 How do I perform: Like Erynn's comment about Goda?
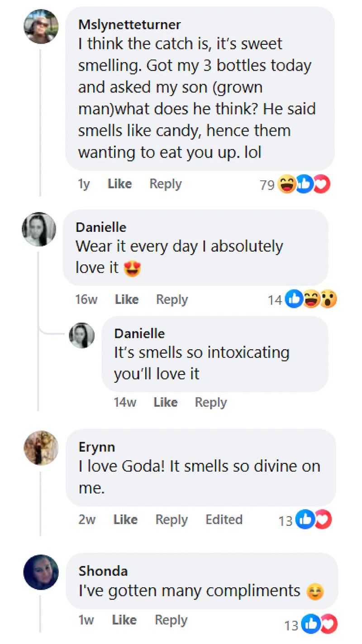click(125, 519)
